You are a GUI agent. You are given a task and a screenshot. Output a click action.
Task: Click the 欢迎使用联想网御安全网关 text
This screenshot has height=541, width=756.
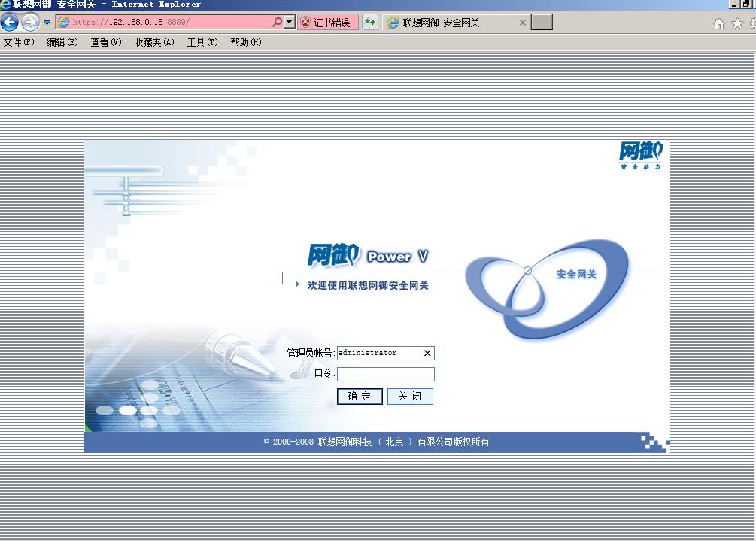(368, 285)
